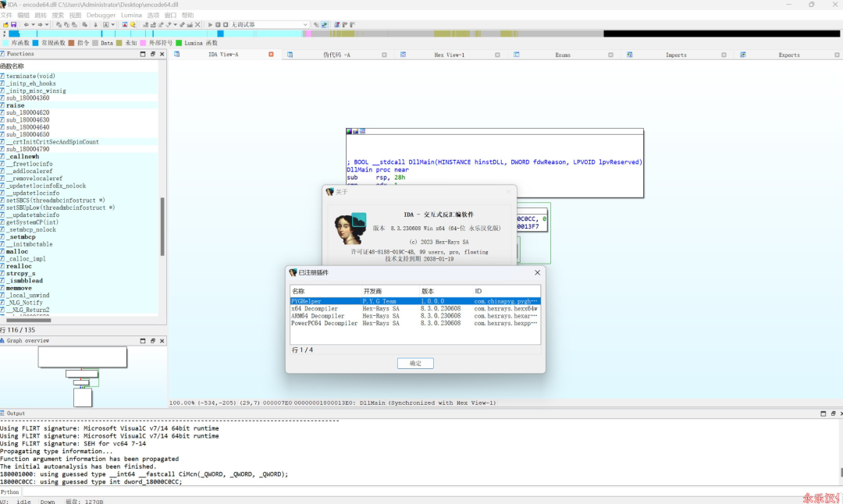Image resolution: width=843 pixels, height=504 pixels.
Task: Click the 函数名称 column header
Action: point(79,66)
